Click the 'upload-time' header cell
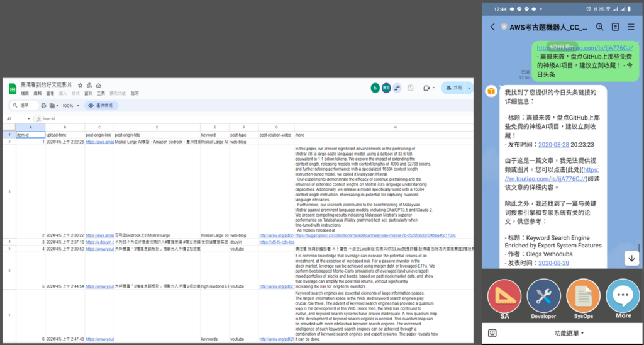This screenshot has width=644, height=345. click(x=65, y=135)
